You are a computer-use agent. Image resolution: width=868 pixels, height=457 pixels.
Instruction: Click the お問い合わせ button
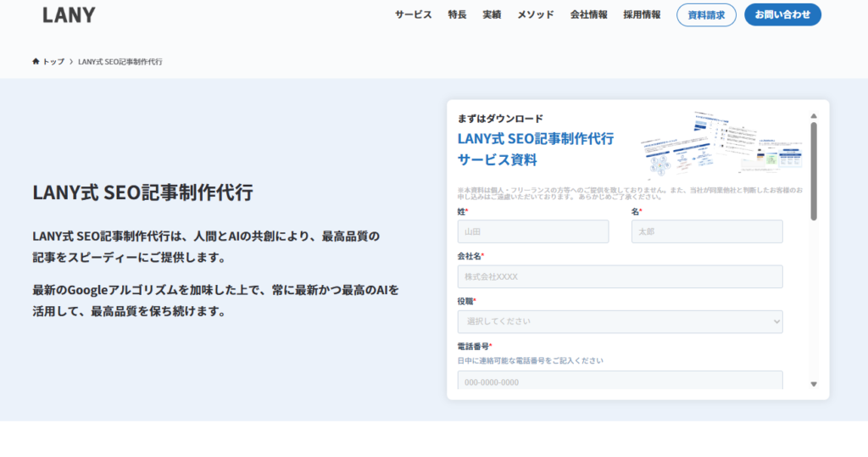point(782,14)
